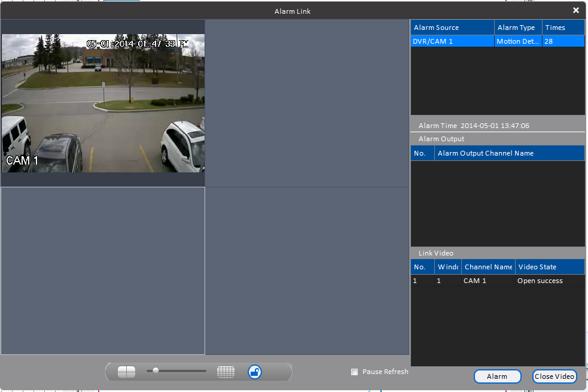Sort by Alarm Source column header

coord(453,28)
